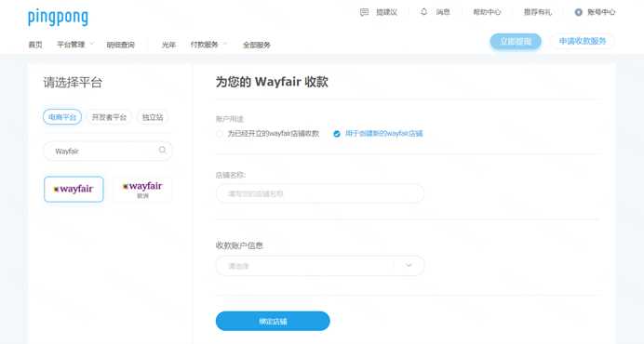Image resolution: width=644 pixels, height=344 pixels.
Task: Click the 申请收款服务 button
Action: [x=583, y=41]
